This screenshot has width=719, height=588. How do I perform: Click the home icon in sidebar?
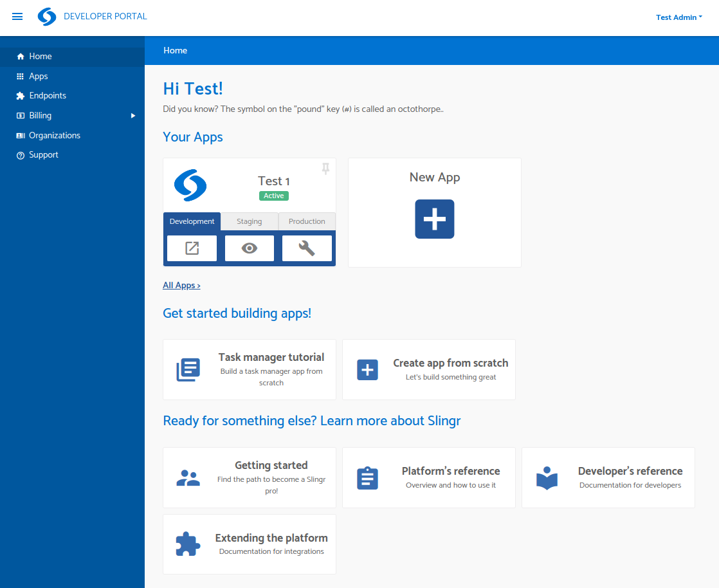click(x=20, y=57)
